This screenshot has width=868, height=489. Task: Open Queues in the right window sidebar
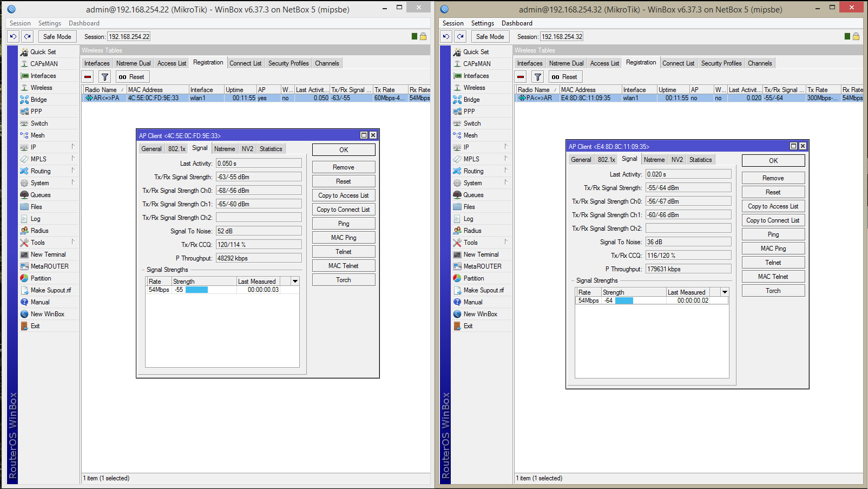[473, 195]
